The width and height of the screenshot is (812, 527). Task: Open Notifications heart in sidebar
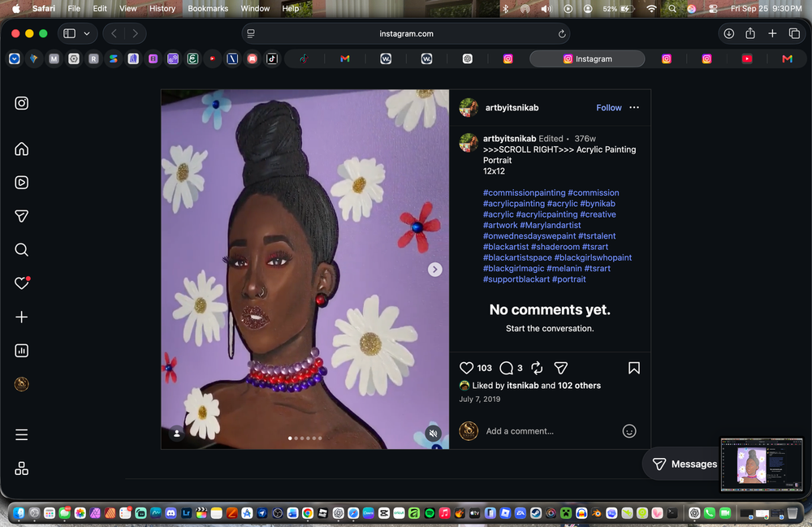[x=21, y=283]
